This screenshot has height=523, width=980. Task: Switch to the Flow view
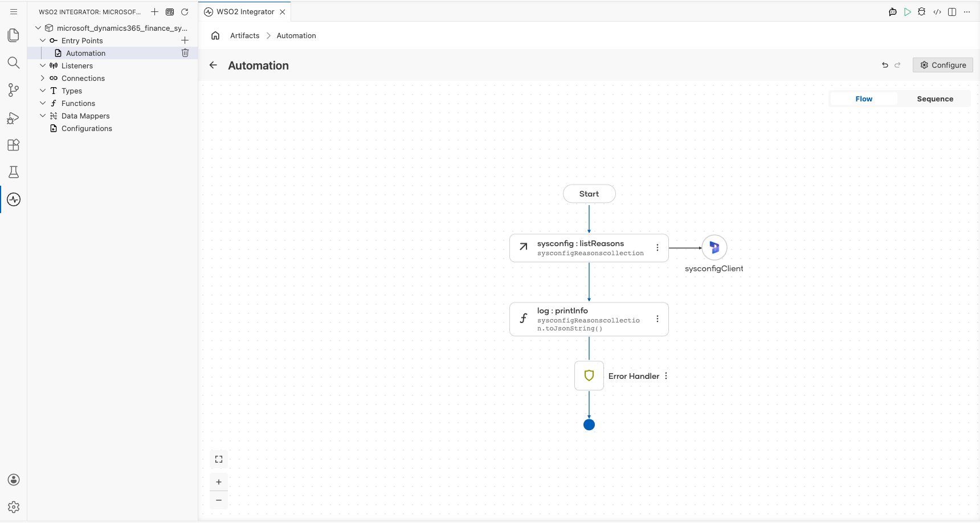pos(864,99)
